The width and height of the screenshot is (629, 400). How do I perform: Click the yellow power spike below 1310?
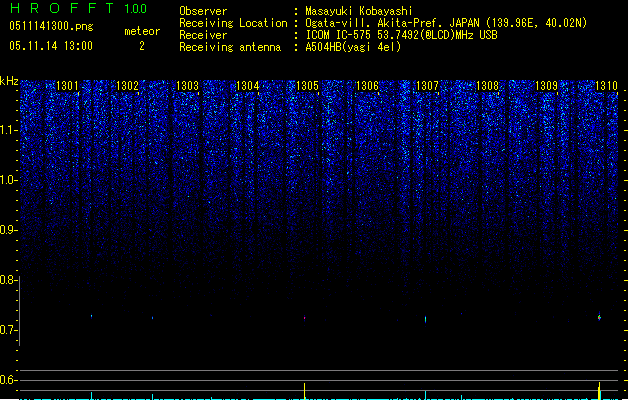599,391
